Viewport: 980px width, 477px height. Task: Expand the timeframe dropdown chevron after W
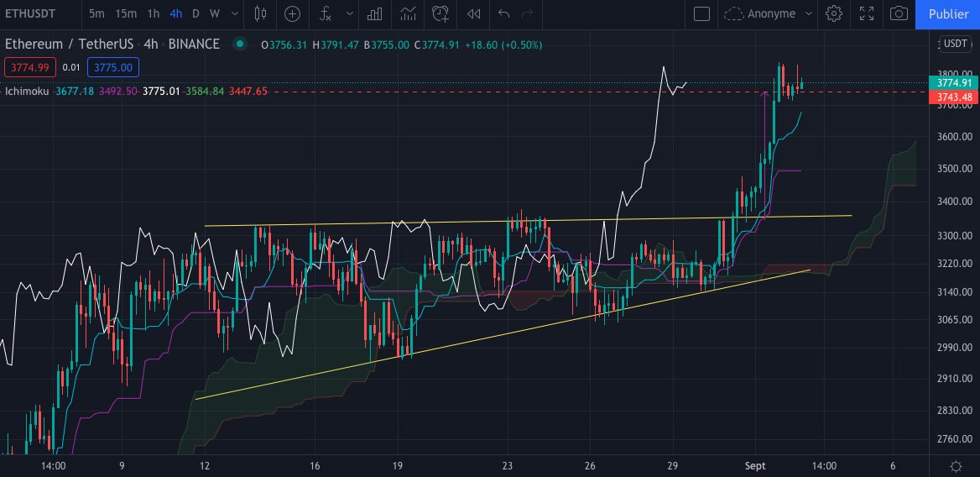click(x=234, y=13)
